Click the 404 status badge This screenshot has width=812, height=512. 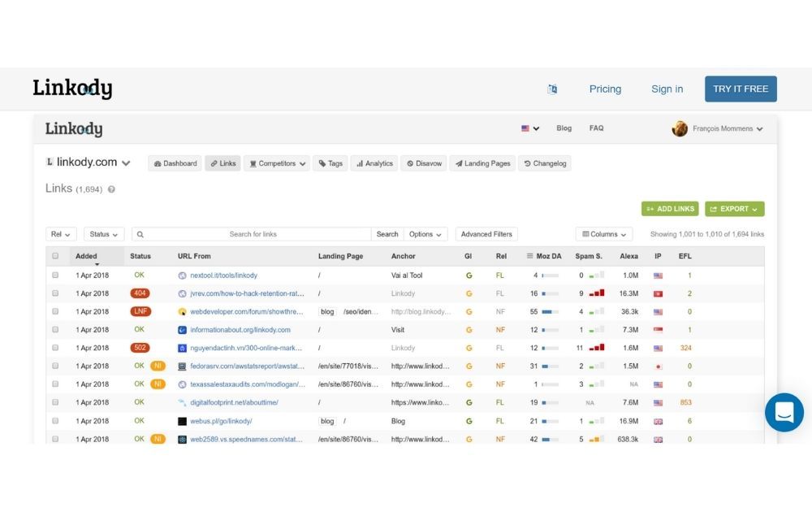click(140, 293)
